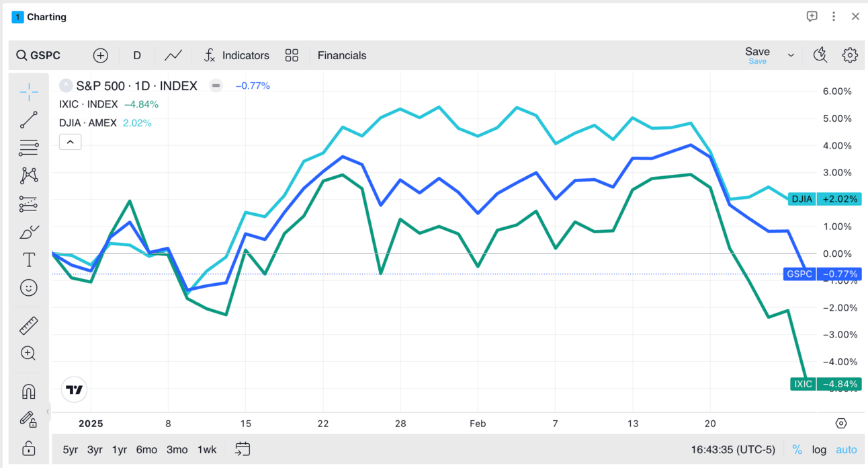Image resolution: width=868 pixels, height=468 pixels.
Task: Change the D interval setting
Action: [x=137, y=56]
